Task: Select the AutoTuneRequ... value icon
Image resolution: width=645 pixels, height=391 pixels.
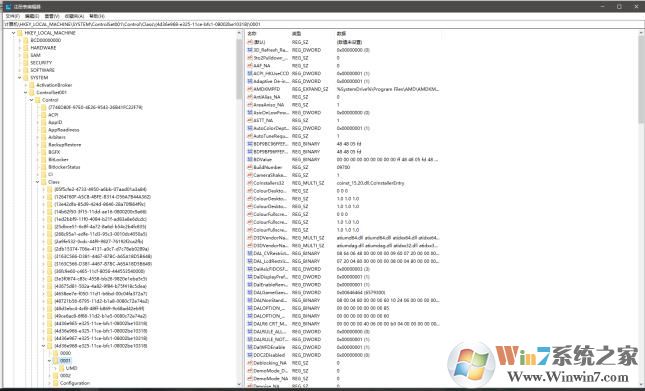Action: 250,136
